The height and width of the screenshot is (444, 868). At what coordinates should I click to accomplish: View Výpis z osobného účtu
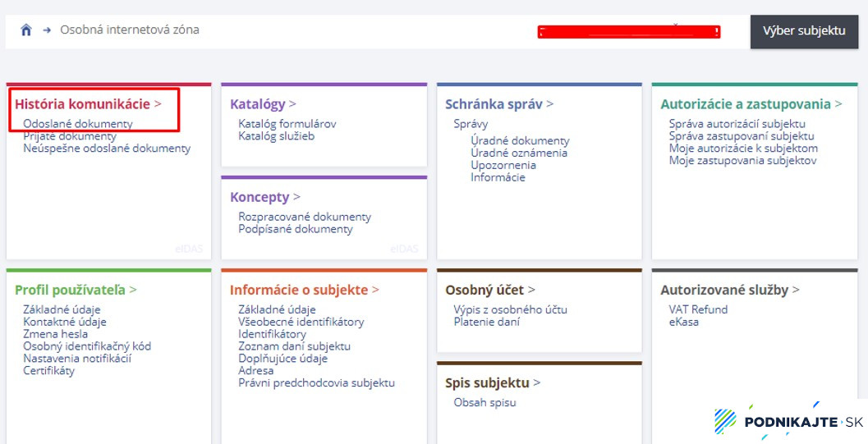point(510,309)
